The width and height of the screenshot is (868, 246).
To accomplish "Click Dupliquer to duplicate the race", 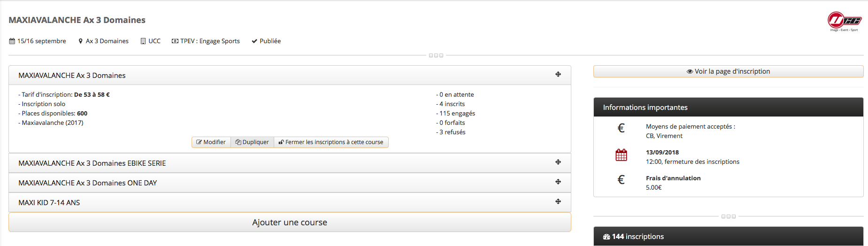I will [x=252, y=142].
